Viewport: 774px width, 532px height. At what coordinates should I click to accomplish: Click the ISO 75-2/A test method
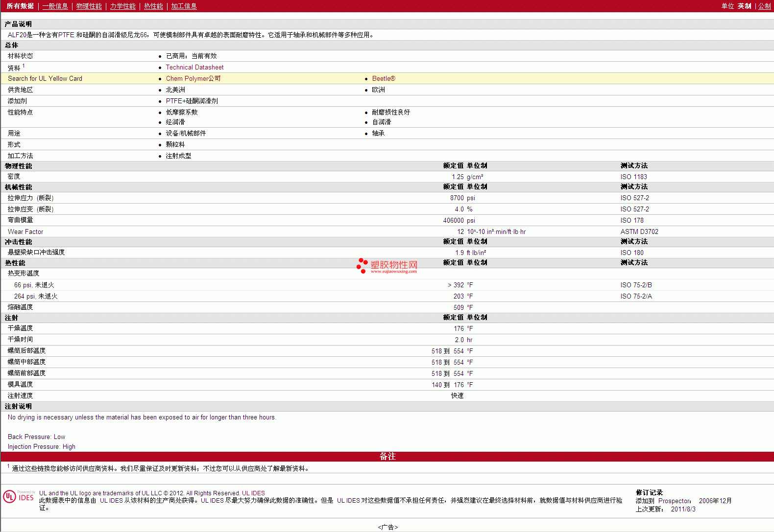coord(636,296)
